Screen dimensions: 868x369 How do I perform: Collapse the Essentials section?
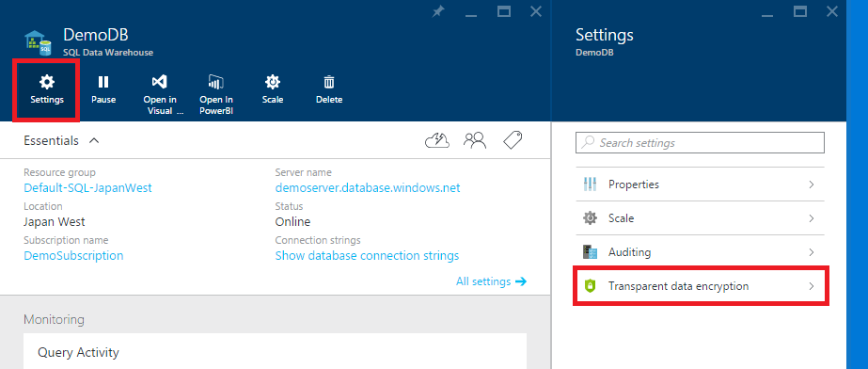[94, 141]
